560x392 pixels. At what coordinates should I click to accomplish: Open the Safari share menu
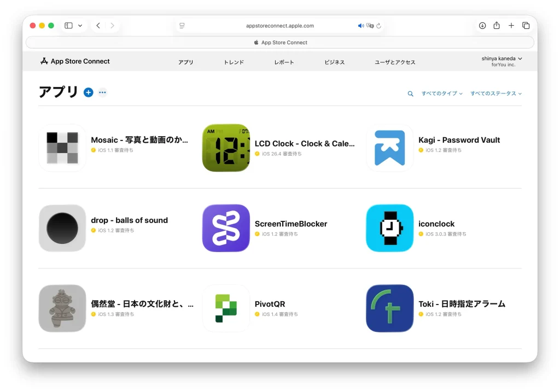click(x=497, y=25)
